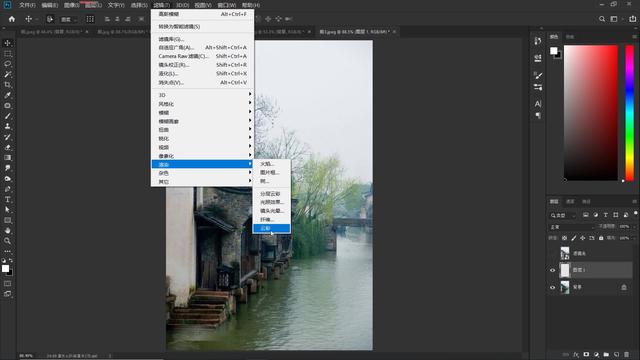Select the Crop tool
640x360 pixels.
point(7,85)
